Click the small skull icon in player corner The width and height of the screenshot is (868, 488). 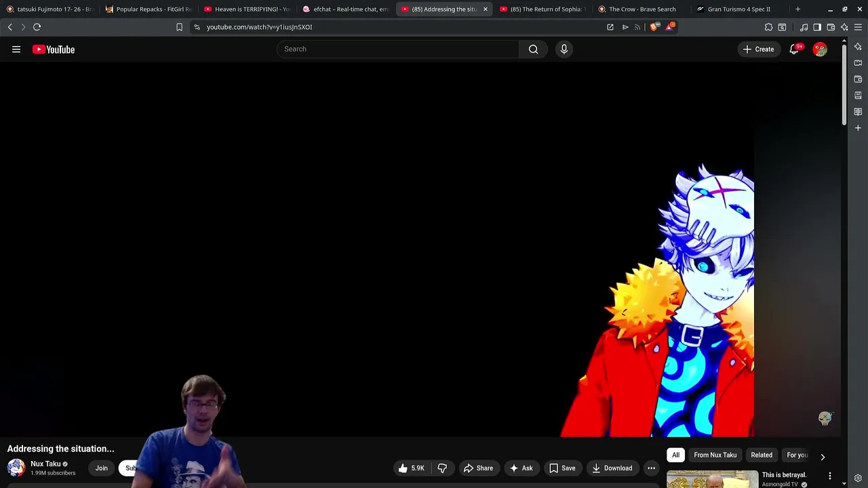825,418
